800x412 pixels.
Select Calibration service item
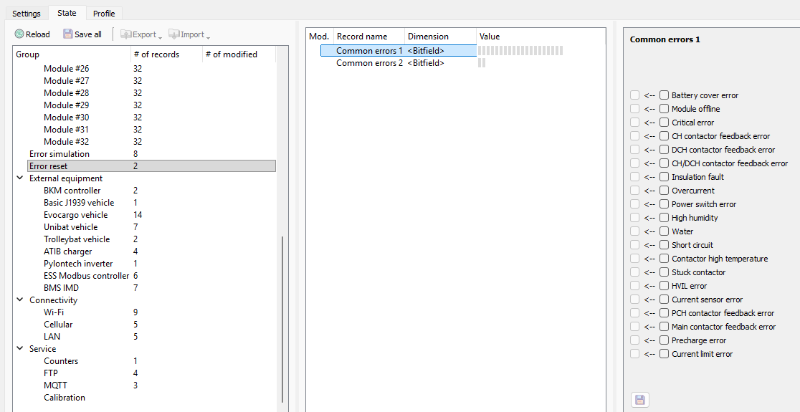pyautogui.click(x=64, y=398)
